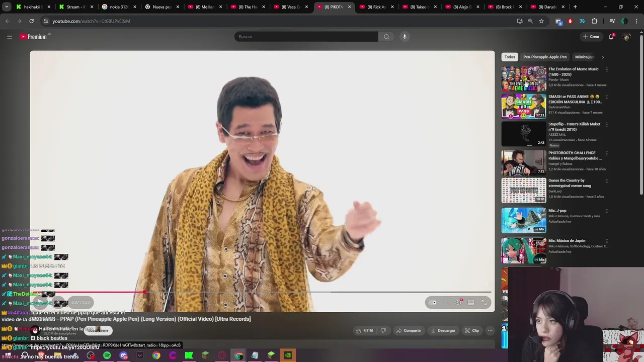The image size is (644, 362).
Task: Open the media controls toolbar icon
Action: (612, 21)
